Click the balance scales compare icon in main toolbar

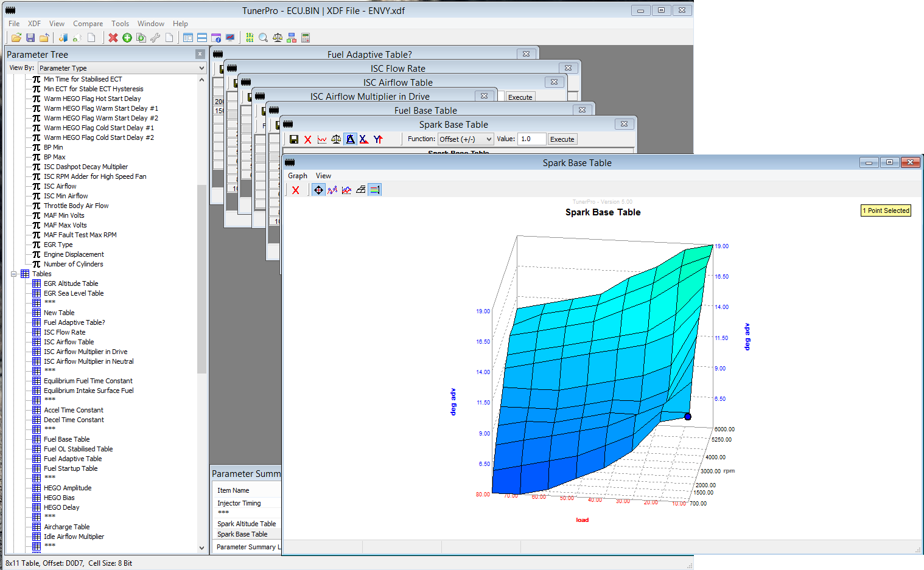(x=278, y=38)
